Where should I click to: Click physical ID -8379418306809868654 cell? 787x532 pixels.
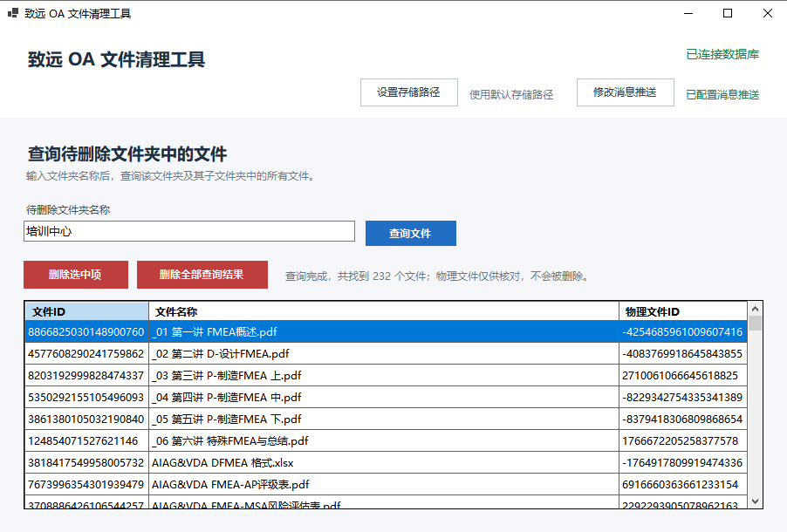tap(683, 419)
